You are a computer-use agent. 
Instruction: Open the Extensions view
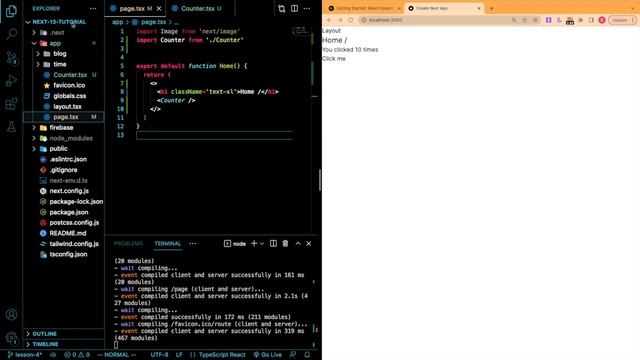(11, 104)
